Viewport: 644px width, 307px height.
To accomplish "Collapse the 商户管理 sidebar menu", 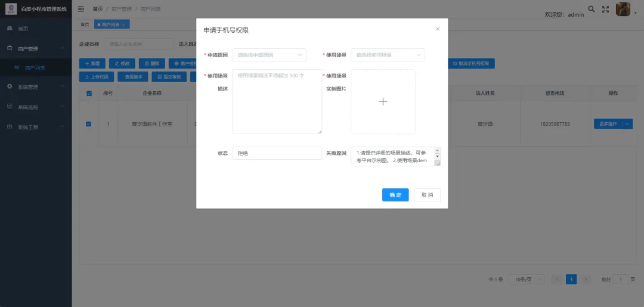I will [x=36, y=48].
